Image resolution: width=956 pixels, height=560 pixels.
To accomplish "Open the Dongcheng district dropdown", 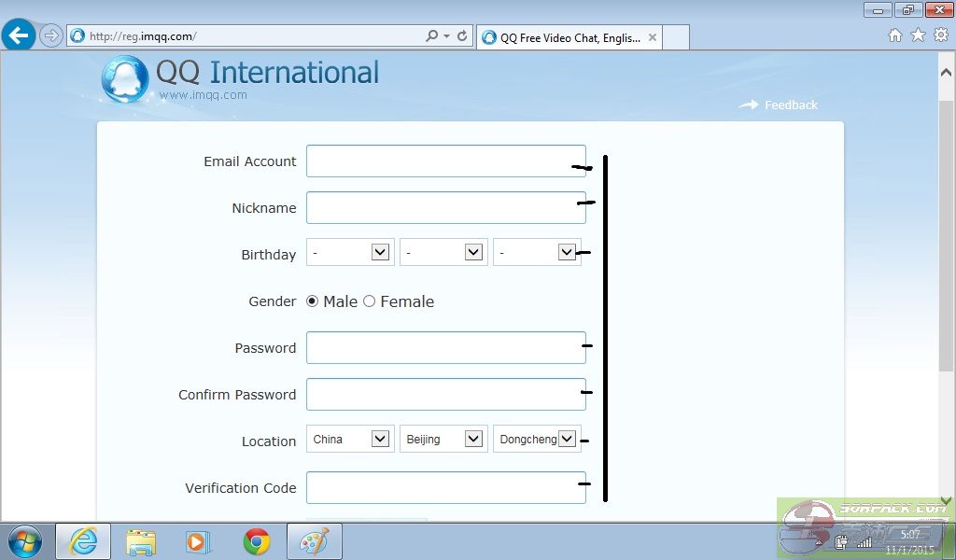I will [537, 439].
